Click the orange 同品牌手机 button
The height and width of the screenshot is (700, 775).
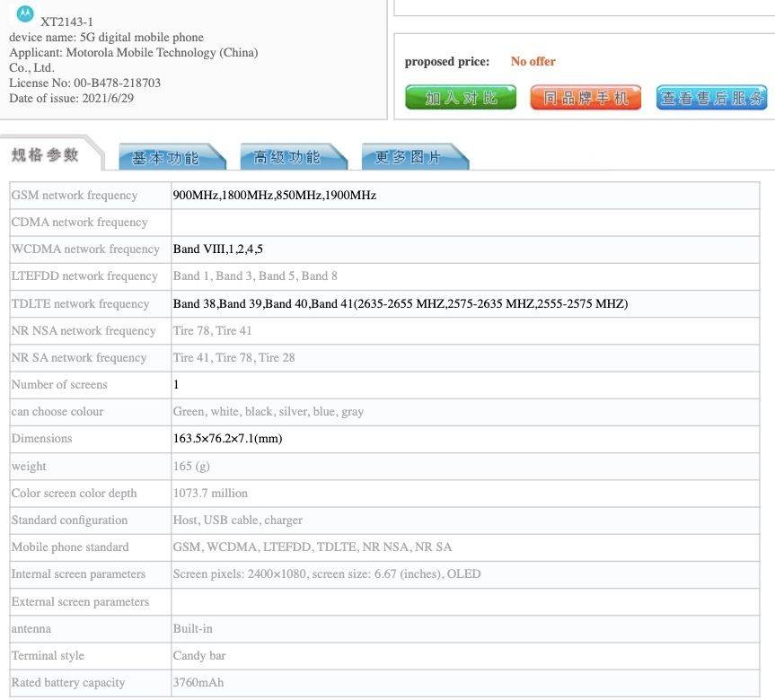coord(586,97)
